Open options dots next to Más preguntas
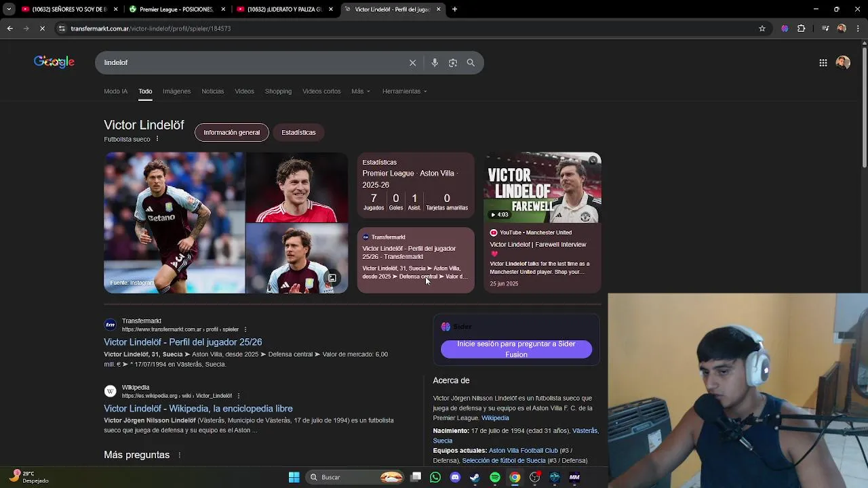This screenshot has height=488, width=868. [179, 455]
